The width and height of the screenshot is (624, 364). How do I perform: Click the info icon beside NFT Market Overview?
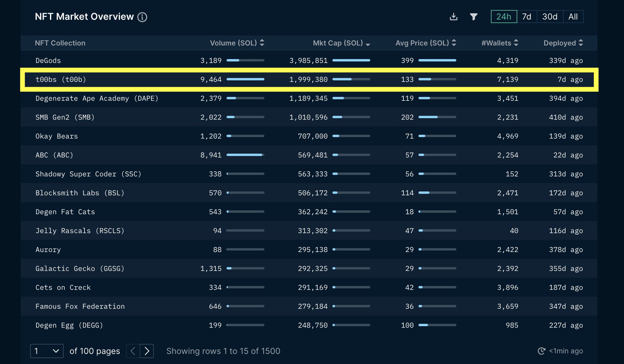point(142,17)
